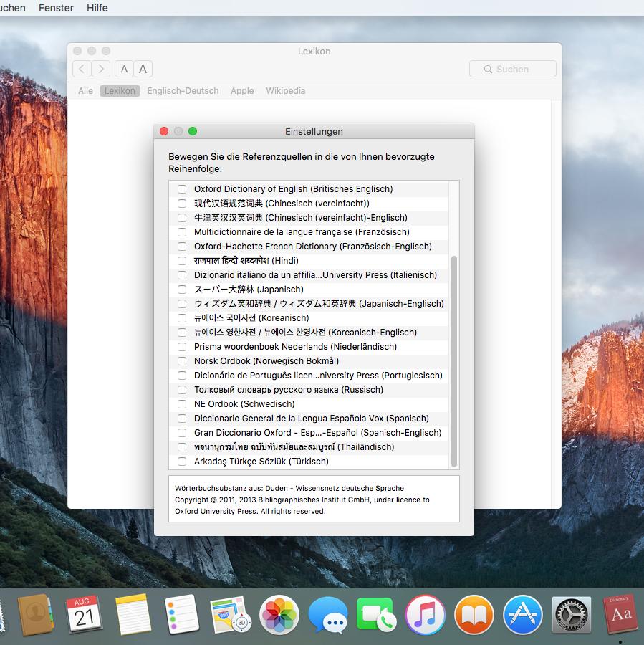Viewport: 644px width, 645px height.
Task: Enable the Oxford-Hachette French Dictionary checkbox
Action: pos(182,247)
